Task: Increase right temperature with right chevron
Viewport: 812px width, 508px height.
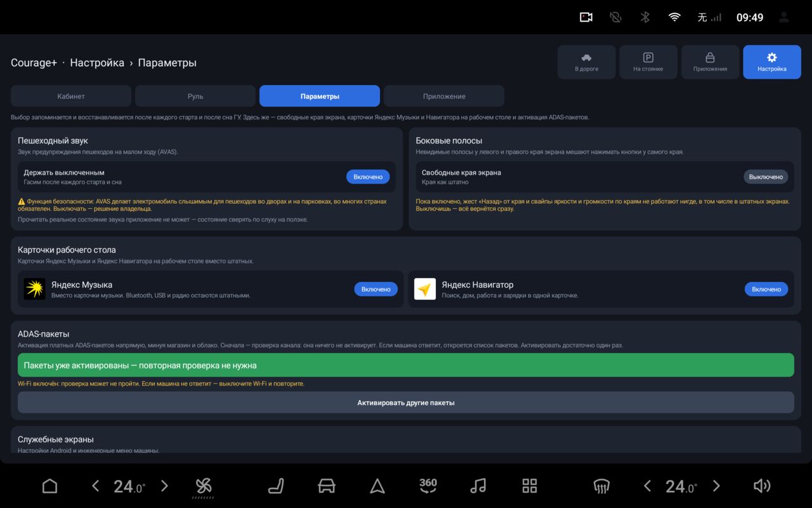Action: click(x=716, y=486)
